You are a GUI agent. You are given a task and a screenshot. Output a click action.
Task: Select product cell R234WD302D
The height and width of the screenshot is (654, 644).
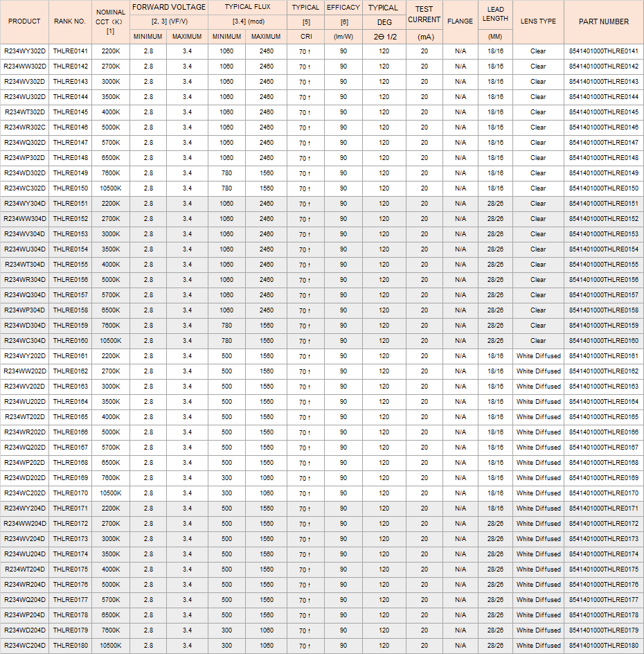25,173
